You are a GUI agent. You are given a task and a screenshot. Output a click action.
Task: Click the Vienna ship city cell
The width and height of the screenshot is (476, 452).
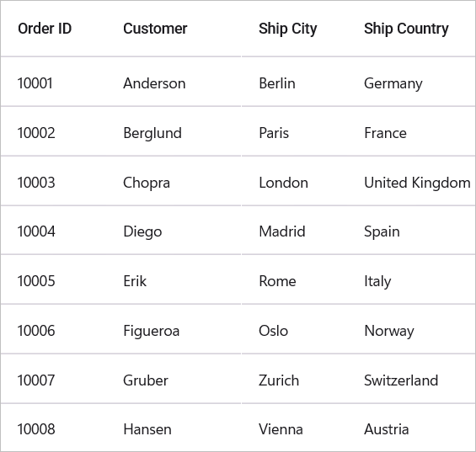[281, 429]
